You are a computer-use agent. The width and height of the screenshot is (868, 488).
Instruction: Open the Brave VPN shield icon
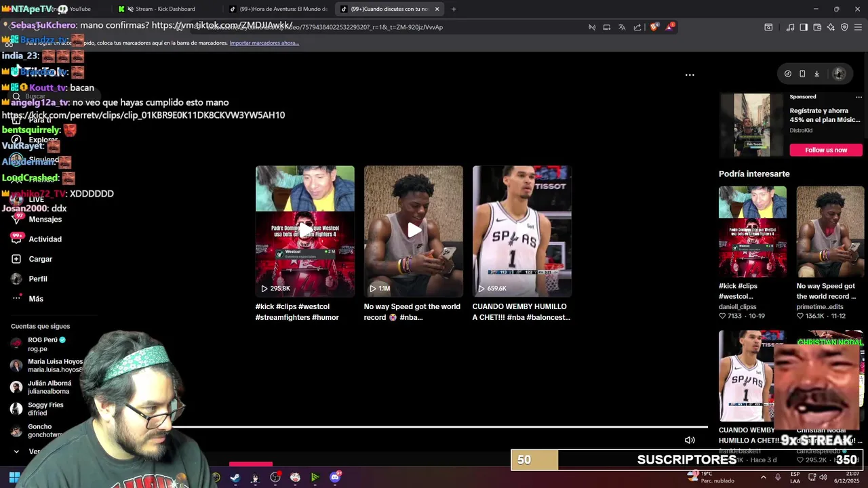coord(844,27)
